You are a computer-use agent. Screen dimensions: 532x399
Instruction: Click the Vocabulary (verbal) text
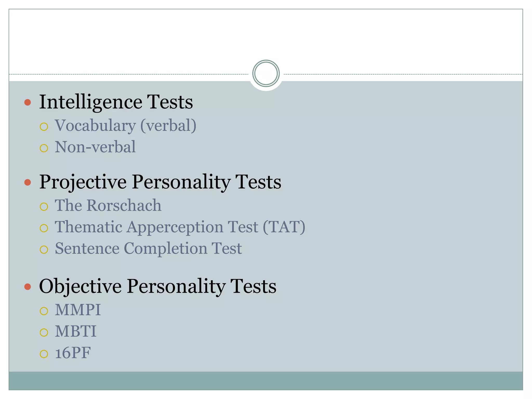[x=125, y=126]
